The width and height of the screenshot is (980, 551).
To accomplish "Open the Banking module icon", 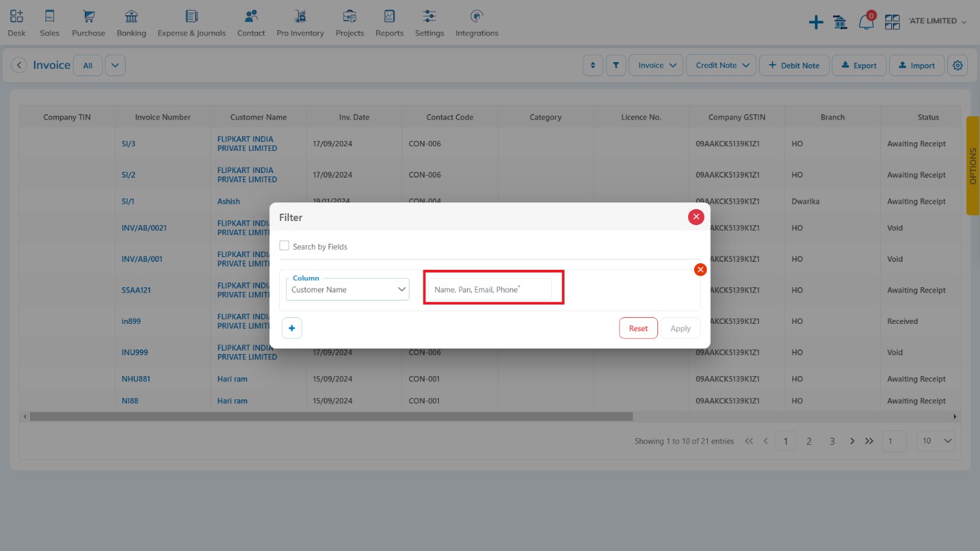I will click(131, 22).
